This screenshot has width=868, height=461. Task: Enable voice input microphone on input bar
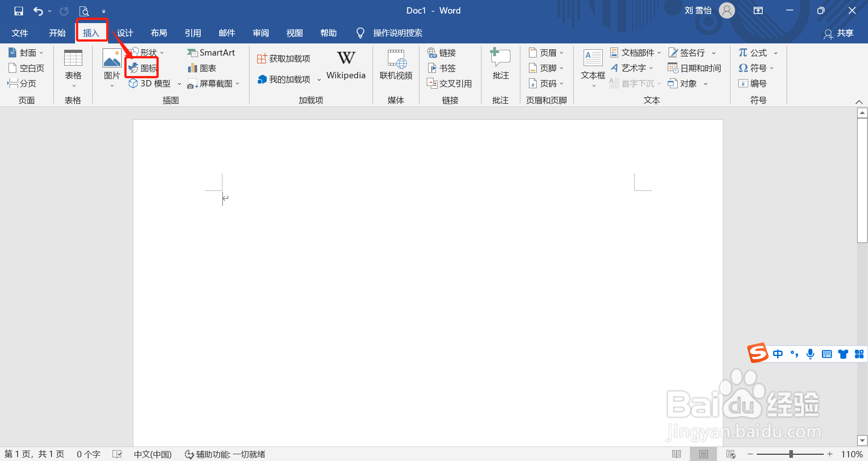[x=810, y=354]
